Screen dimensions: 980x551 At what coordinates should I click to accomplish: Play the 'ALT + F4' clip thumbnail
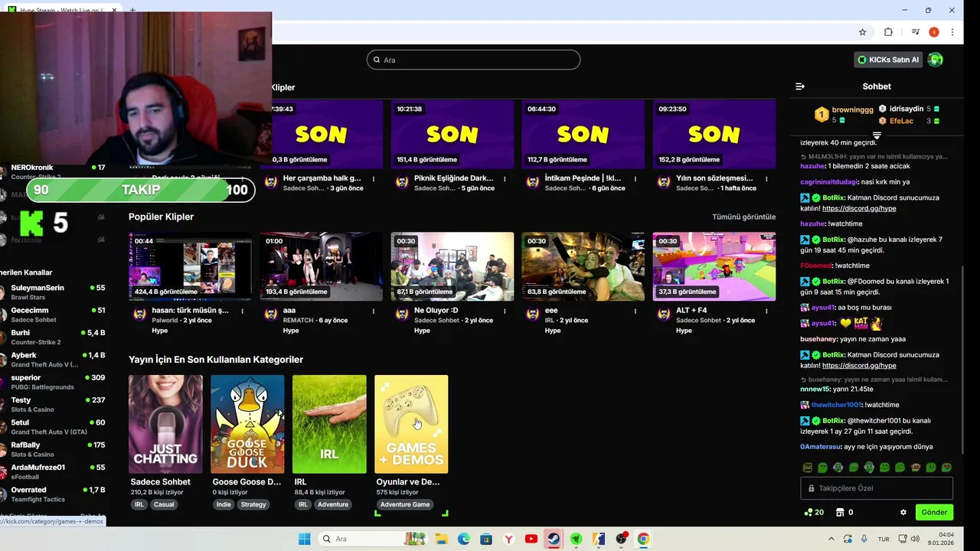click(714, 266)
